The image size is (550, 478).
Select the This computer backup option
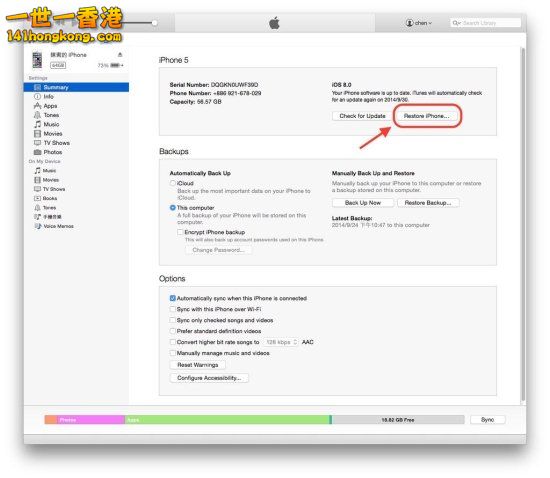click(x=173, y=208)
